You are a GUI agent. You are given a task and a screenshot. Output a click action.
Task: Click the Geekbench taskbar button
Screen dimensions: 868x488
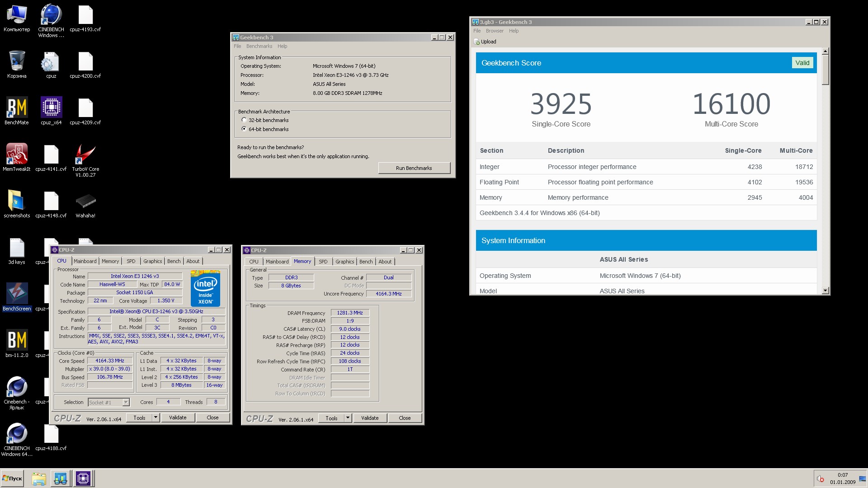(60, 479)
